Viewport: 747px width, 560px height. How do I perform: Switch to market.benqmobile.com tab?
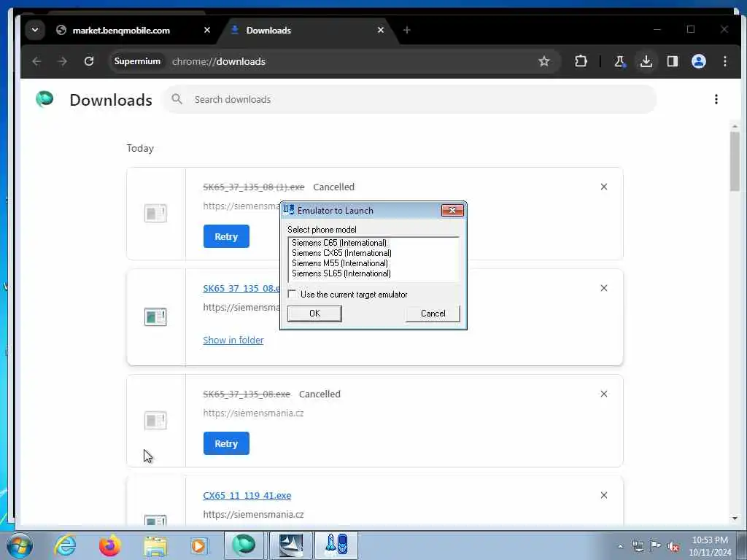tap(122, 30)
